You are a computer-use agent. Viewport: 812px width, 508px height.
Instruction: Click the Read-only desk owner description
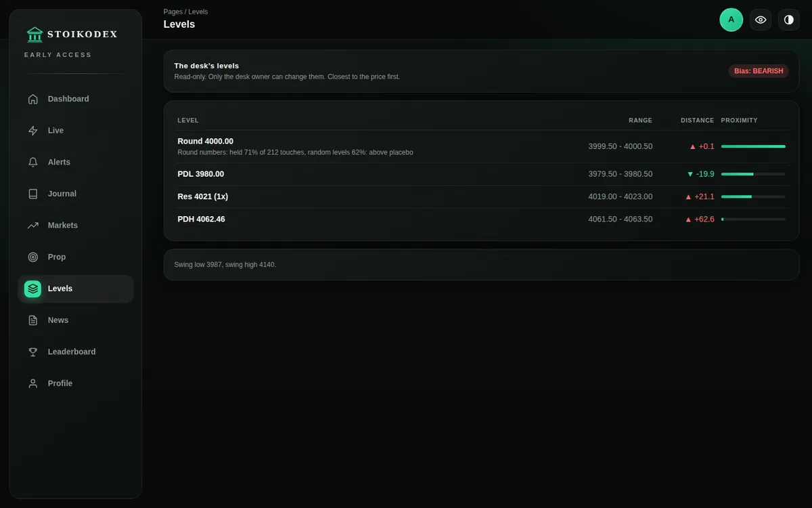pyautogui.click(x=287, y=77)
